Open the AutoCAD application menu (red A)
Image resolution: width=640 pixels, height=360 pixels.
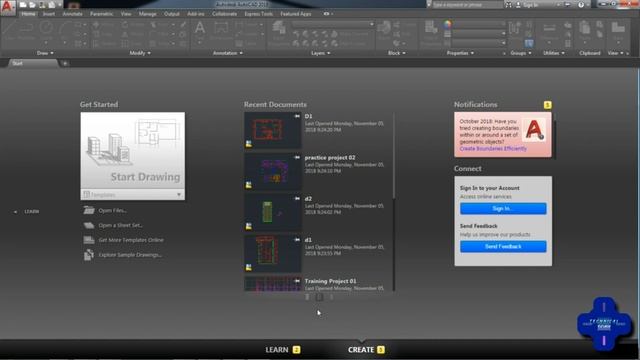8,7
